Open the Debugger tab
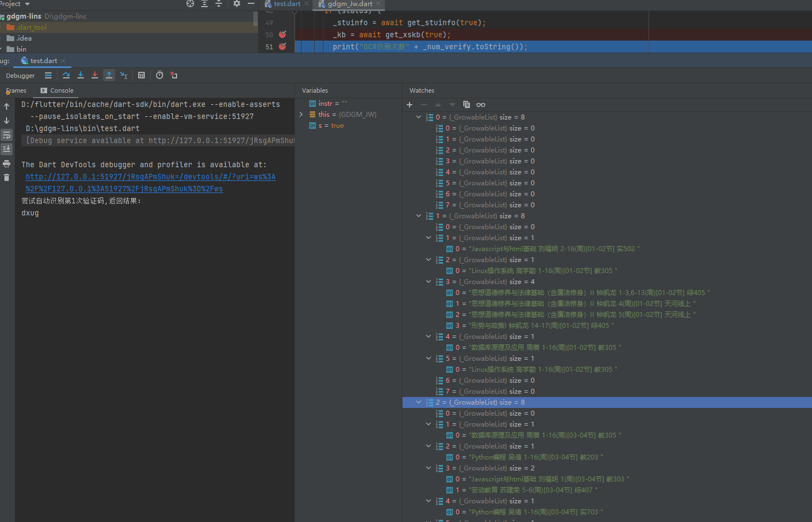This screenshot has height=522, width=812. pyautogui.click(x=20, y=76)
